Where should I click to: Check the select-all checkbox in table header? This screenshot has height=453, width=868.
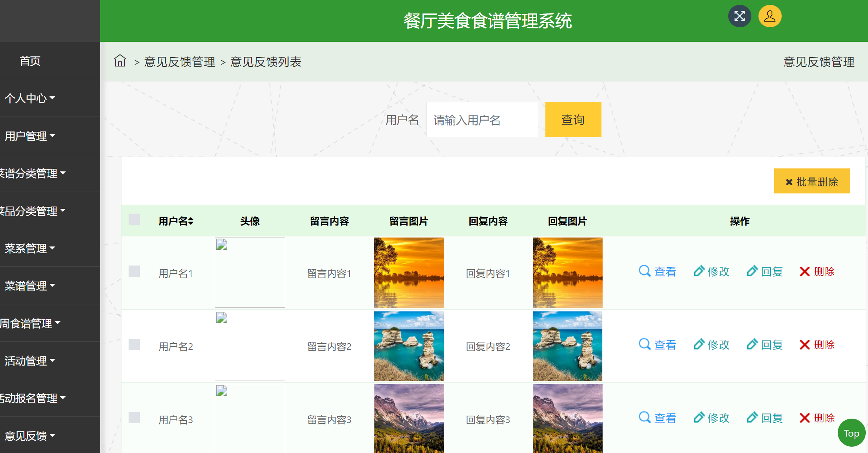[x=134, y=220]
